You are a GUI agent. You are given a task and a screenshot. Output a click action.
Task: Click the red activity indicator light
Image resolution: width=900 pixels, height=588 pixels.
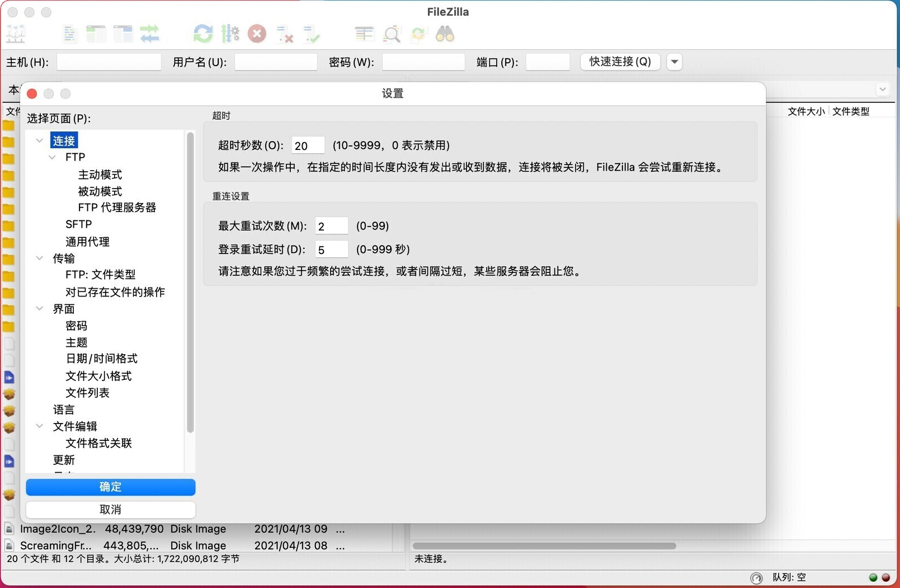click(886, 577)
